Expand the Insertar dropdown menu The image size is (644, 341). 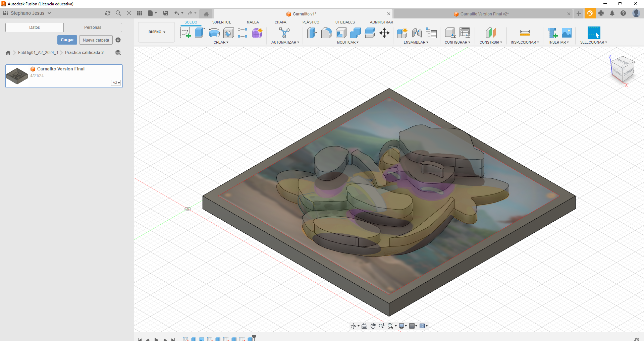(559, 42)
